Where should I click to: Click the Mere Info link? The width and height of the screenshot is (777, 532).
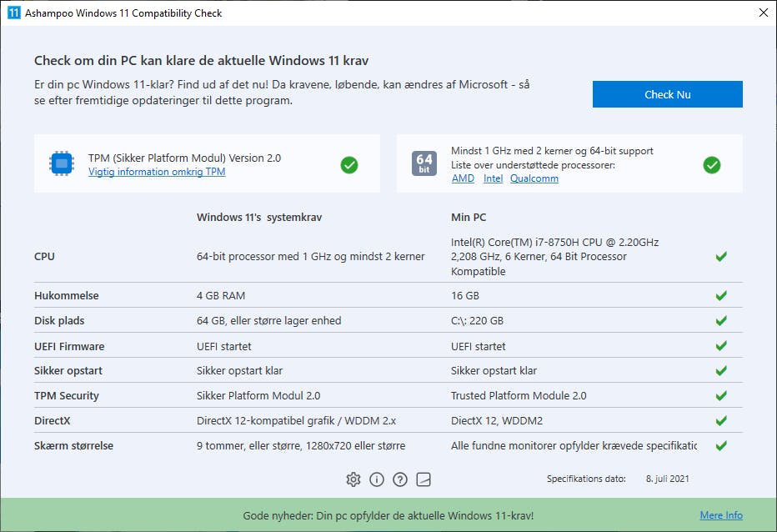tap(721, 515)
